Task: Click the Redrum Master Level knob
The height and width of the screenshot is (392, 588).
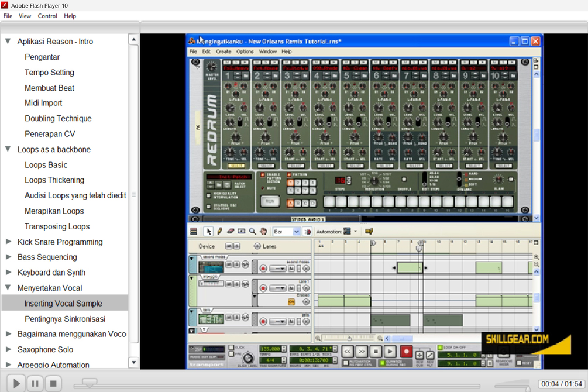Action: tap(211, 67)
